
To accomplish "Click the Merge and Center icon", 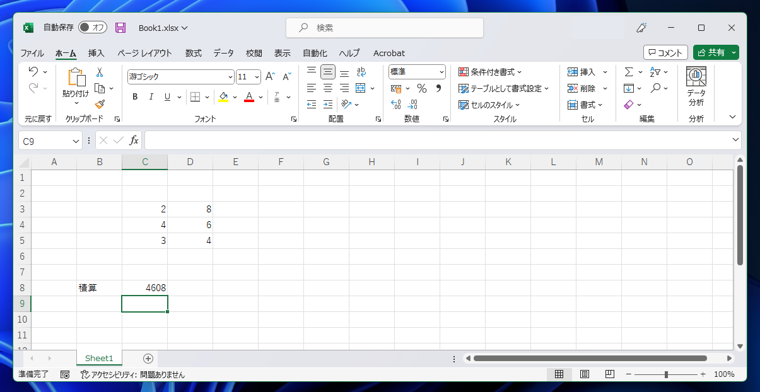I will coord(360,88).
